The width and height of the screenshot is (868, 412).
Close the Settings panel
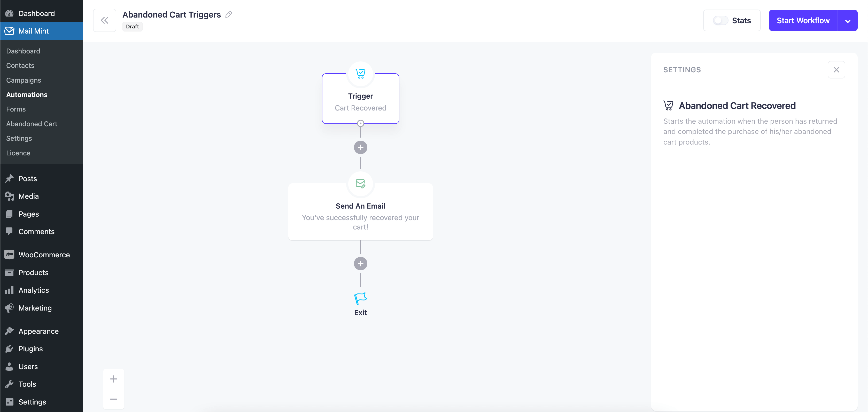pyautogui.click(x=836, y=70)
